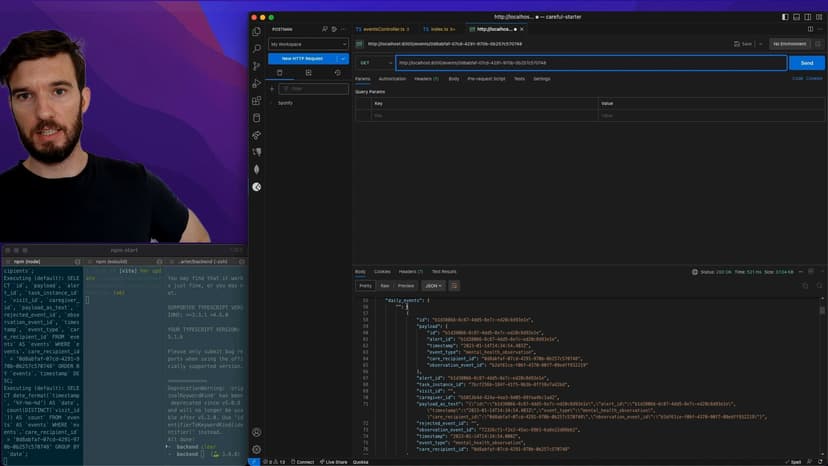Click the blue Send button
The height and width of the screenshot is (466, 828).
coord(807,63)
